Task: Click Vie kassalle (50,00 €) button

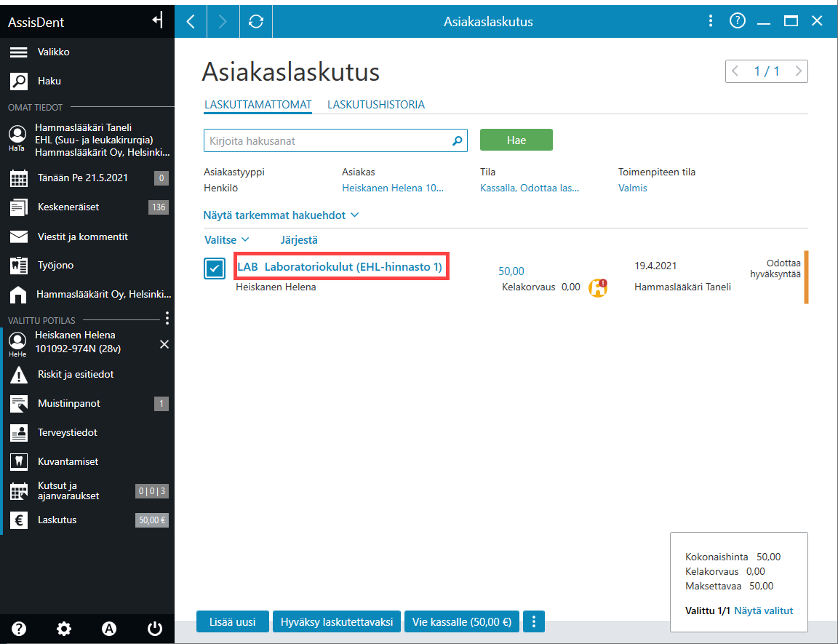Action: (x=462, y=621)
